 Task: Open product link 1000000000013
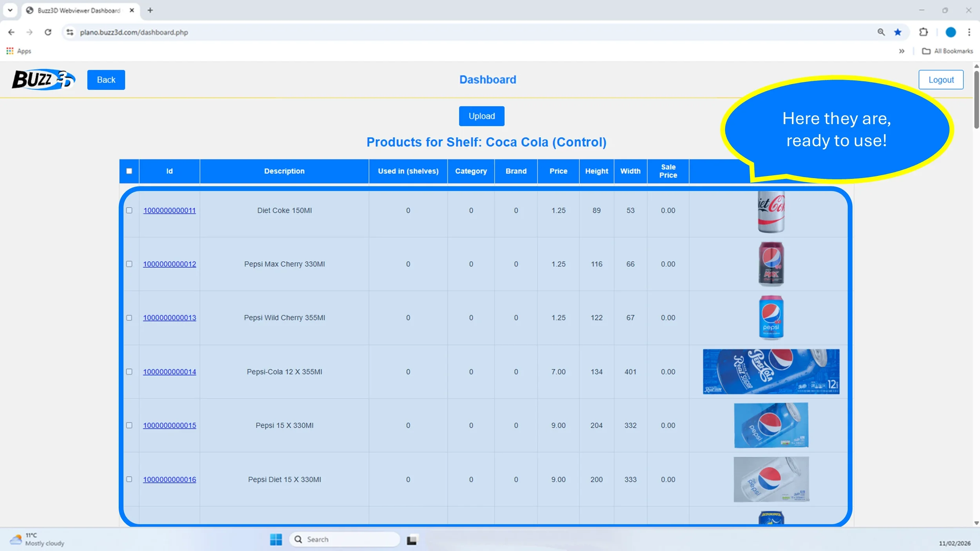169,318
